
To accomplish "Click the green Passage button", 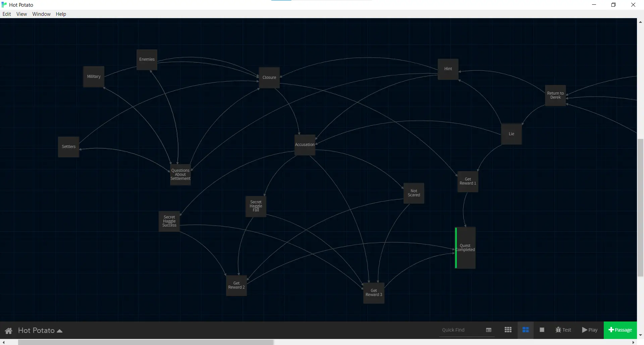I will tap(620, 330).
